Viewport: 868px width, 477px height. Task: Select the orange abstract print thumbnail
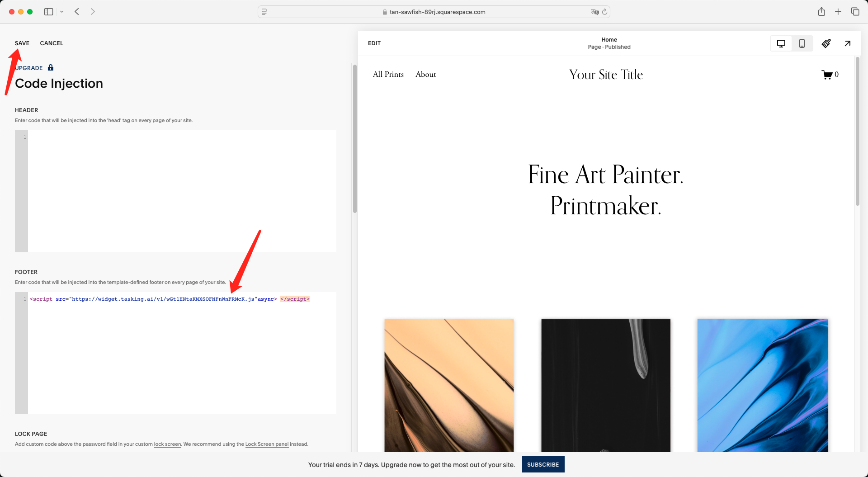449,385
